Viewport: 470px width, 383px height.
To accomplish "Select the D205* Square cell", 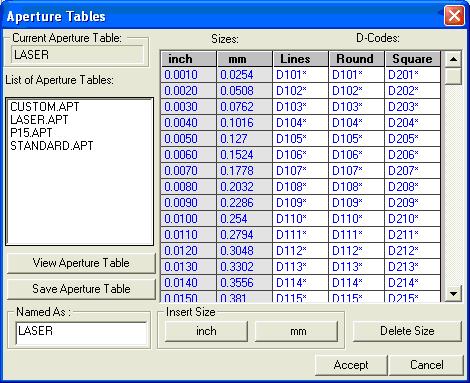I will point(413,139).
